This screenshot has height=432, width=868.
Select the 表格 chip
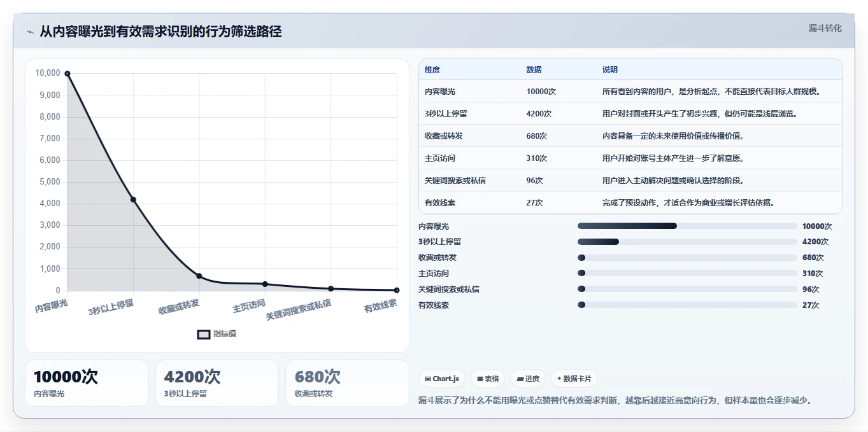(x=488, y=379)
